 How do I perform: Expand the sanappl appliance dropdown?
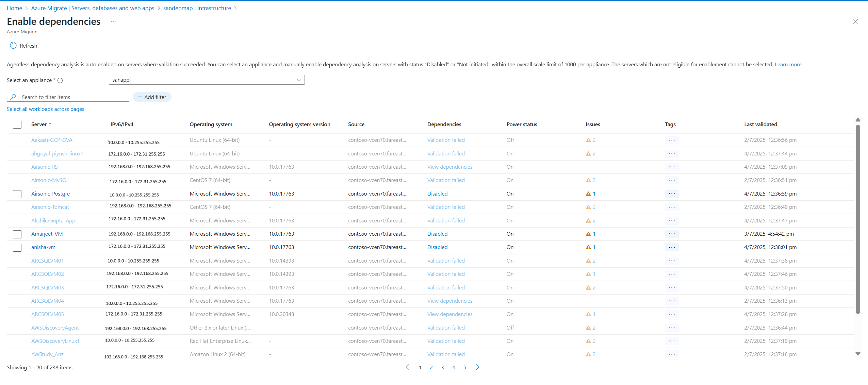point(299,80)
